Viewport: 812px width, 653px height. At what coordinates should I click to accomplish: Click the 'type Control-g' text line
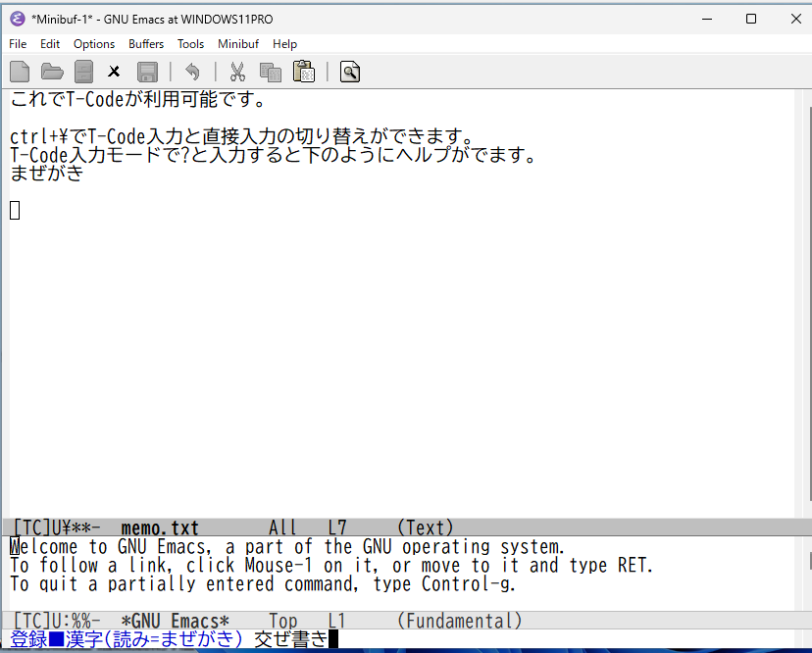(x=263, y=583)
